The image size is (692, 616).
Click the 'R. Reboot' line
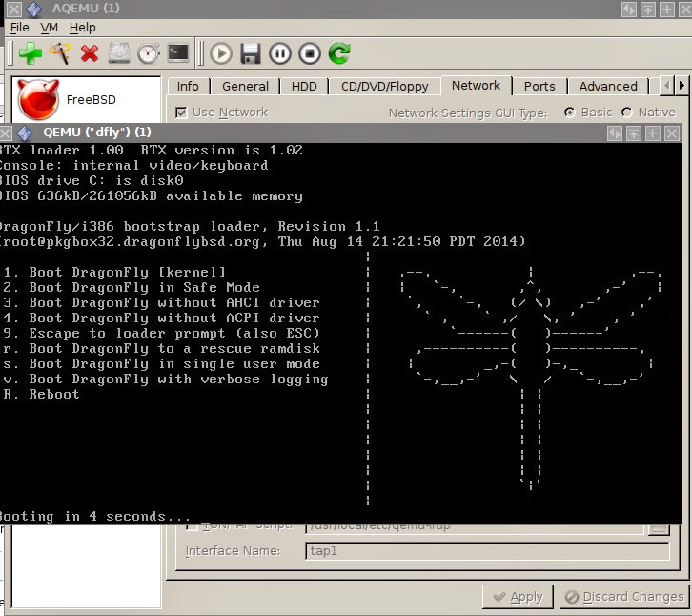point(41,395)
